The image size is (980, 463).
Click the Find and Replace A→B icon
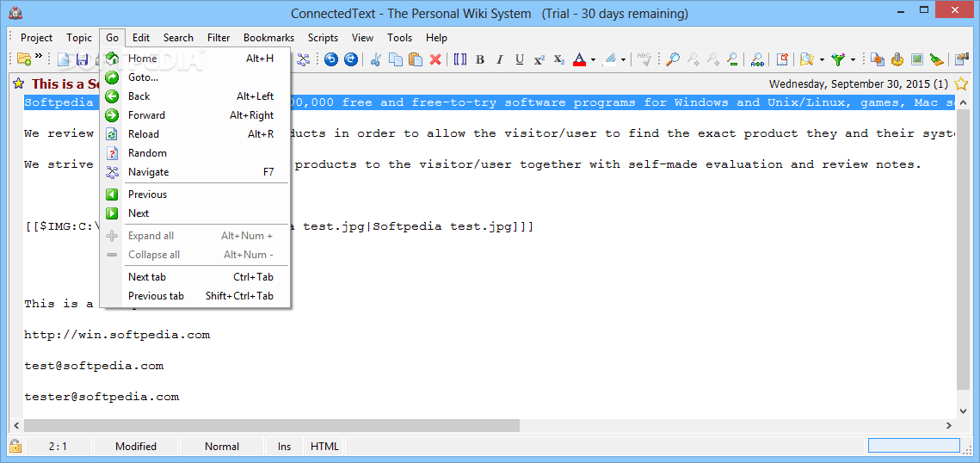757,59
